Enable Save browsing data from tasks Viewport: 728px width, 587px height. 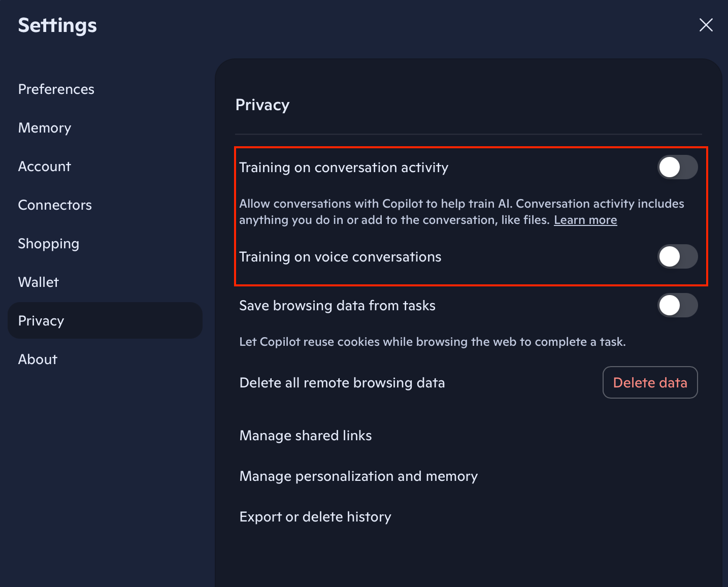[678, 305]
